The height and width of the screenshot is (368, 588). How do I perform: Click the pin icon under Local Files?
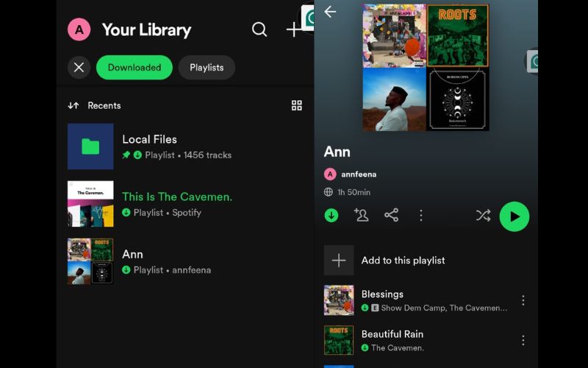point(126,155)
